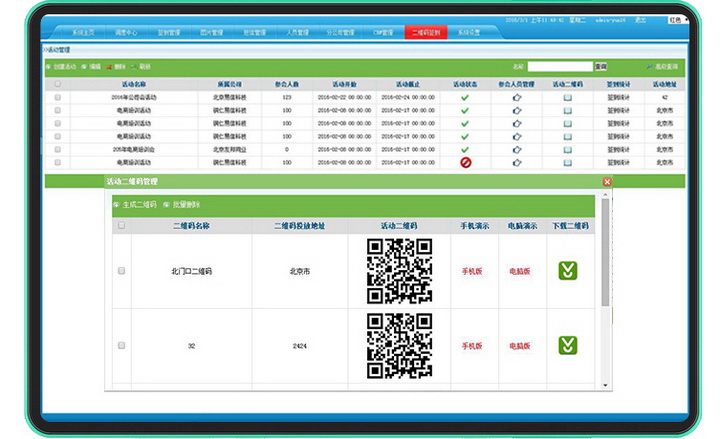Screen dimensions: 720x439
Task: Click 退出 logout link
Action: click(x=640, y=20)
